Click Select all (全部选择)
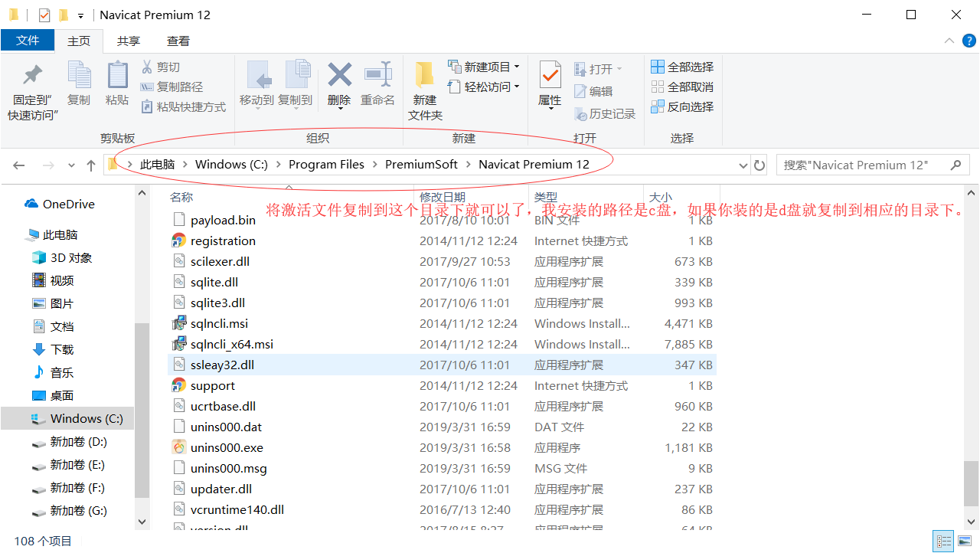This screenshot has width=980, height=553. [682, 67]
